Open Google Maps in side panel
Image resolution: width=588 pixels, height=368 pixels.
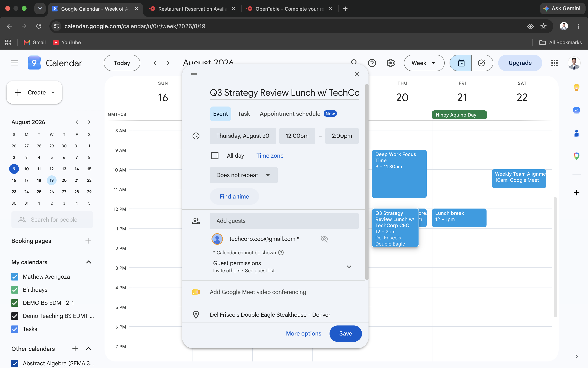pyautogui.click(x=576, y=156)
